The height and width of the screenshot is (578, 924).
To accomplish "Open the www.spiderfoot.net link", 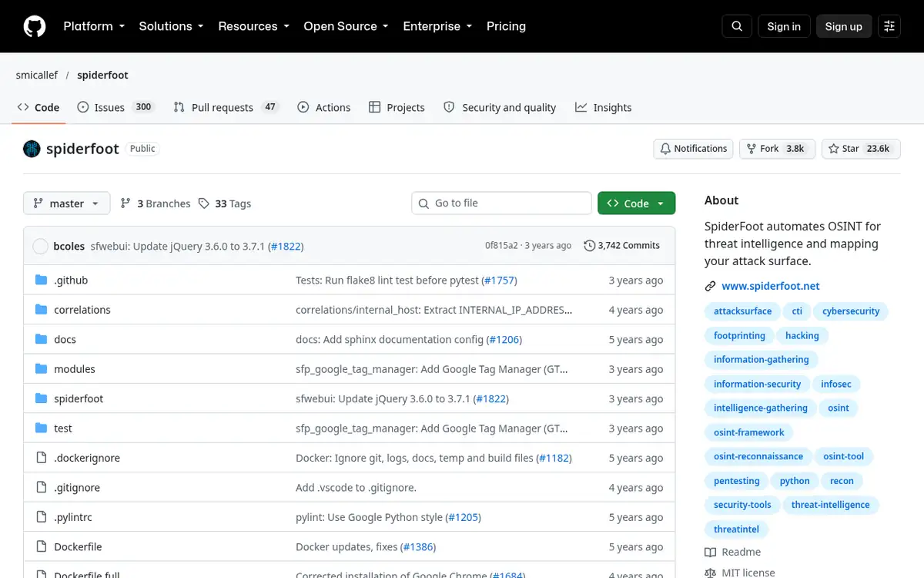I will coord(771,286).
